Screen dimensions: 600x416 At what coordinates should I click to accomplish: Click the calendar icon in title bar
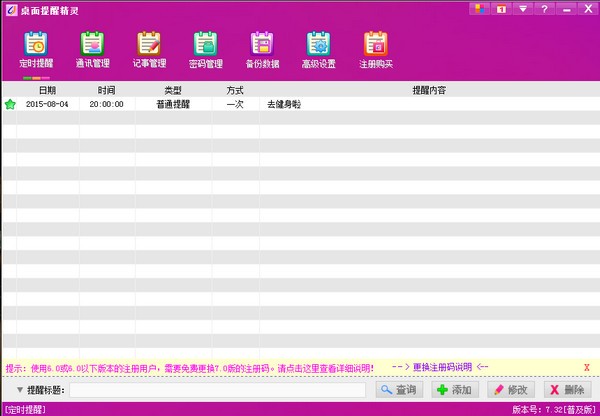pyautogui.click(x=501, y=9)
